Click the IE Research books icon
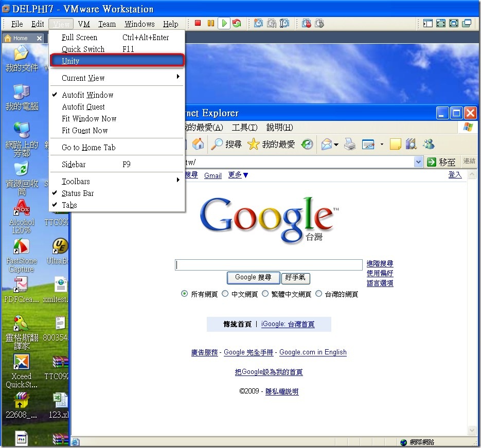481x448 pixels. pyautogui.click(x=411, y=144)
